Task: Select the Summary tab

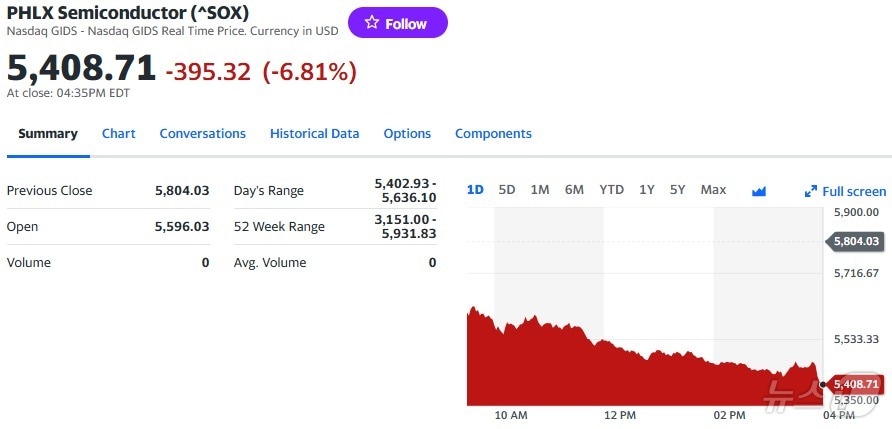Action: [47, 133]
